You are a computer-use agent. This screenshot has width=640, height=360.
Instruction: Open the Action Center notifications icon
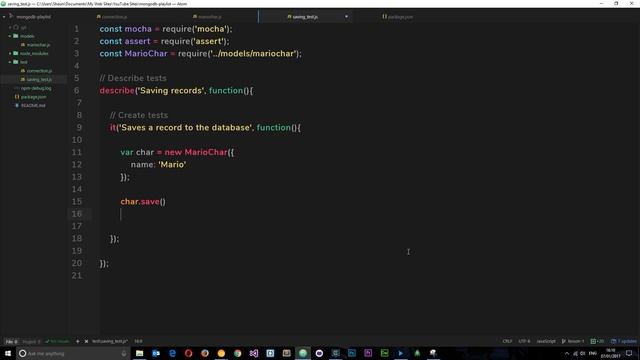(x=629, y=353)
